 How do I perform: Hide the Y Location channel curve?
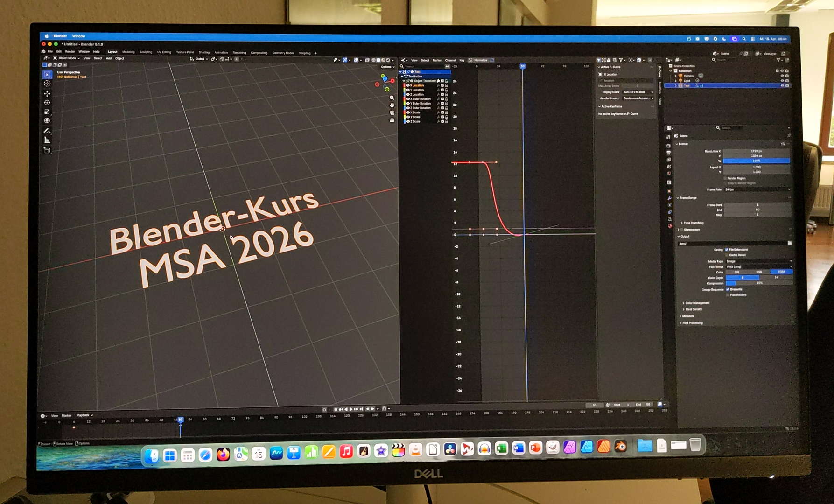(408, 90)
